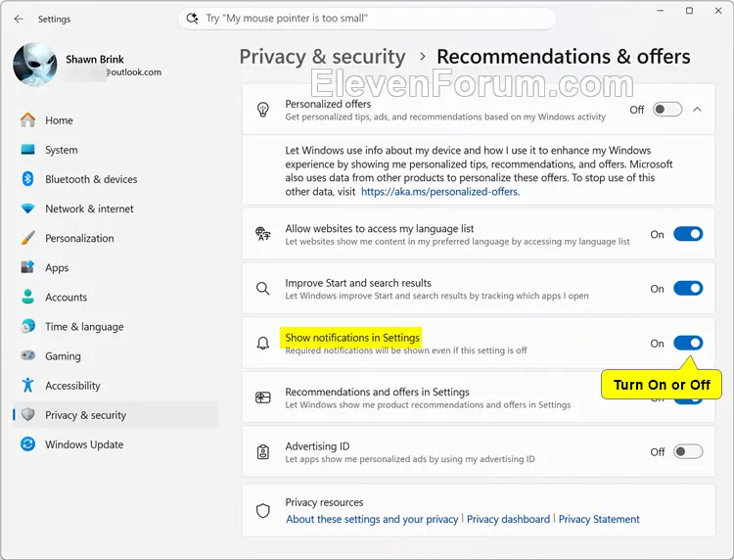The height and width of the screenshot is (560, 734).
Task: Toggle off language list website access
Action: 688,234
